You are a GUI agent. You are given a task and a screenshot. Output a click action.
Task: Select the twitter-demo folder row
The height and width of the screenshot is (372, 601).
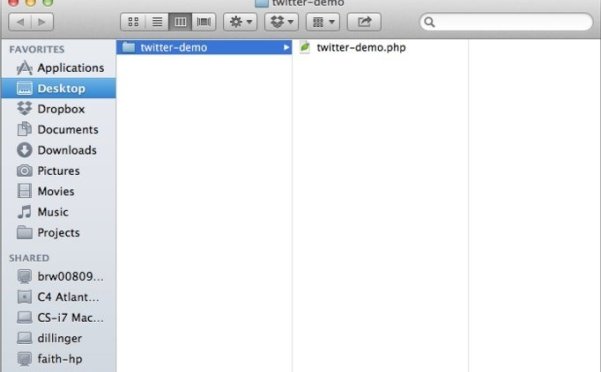pos(204,48)
